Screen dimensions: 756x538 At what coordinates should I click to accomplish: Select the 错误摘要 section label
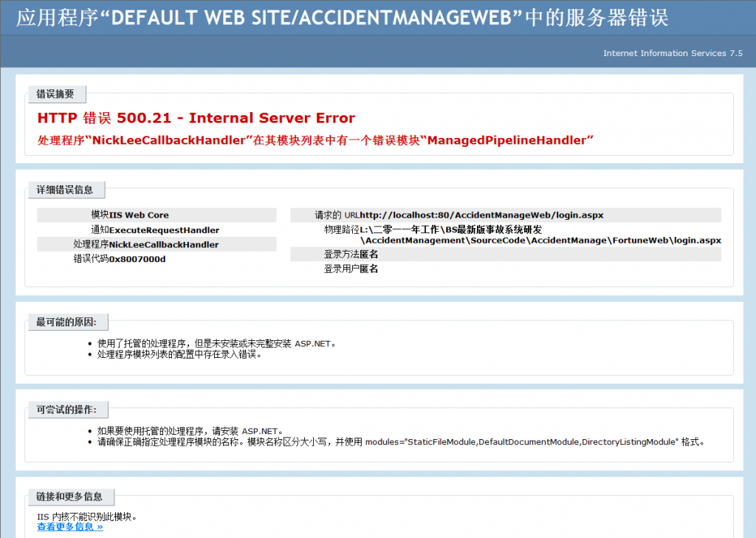(x=55, y=94)
